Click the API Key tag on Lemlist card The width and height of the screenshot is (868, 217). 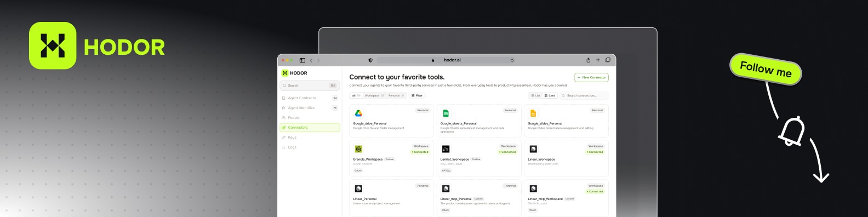pos(446,170)
